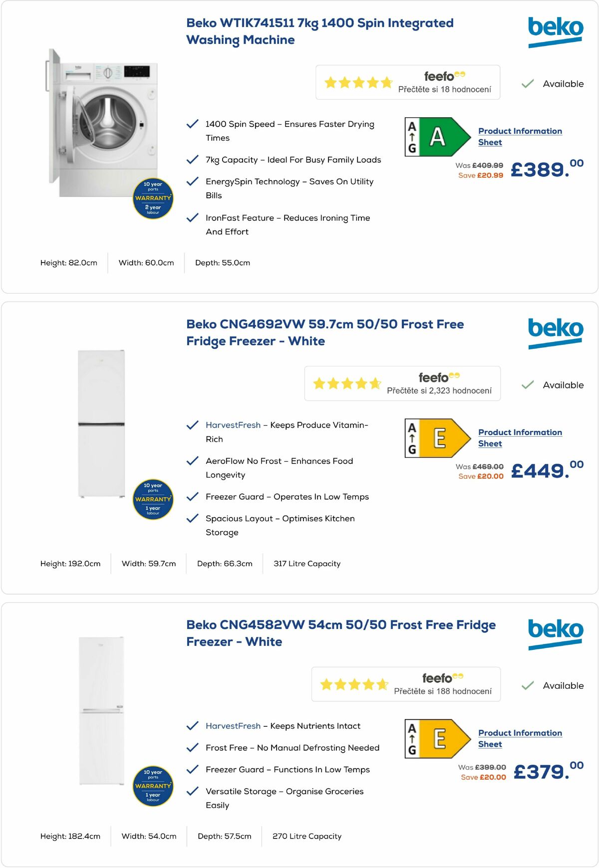
Task: Open the Product Information Sheet for the washing machine
Action: (520, 136)
